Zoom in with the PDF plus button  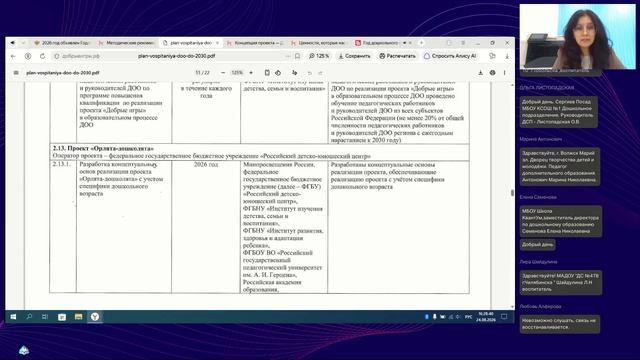[x=251, y=73]
